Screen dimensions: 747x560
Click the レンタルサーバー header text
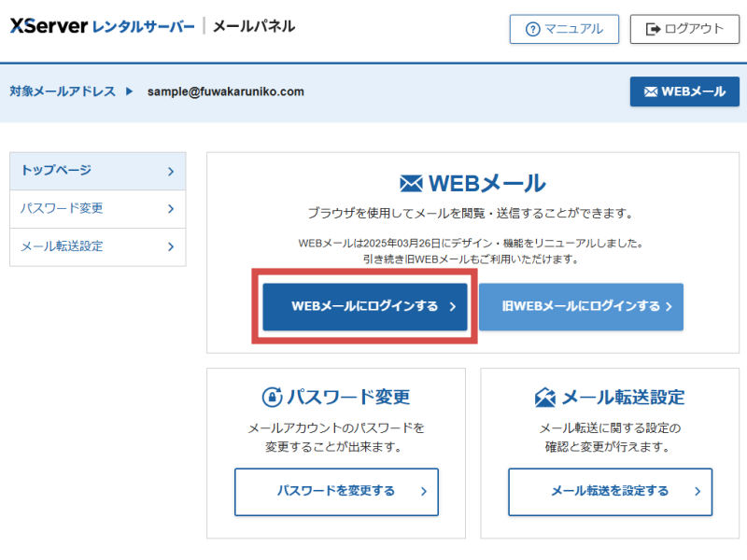pyautogui.click(x=144, y=27)
